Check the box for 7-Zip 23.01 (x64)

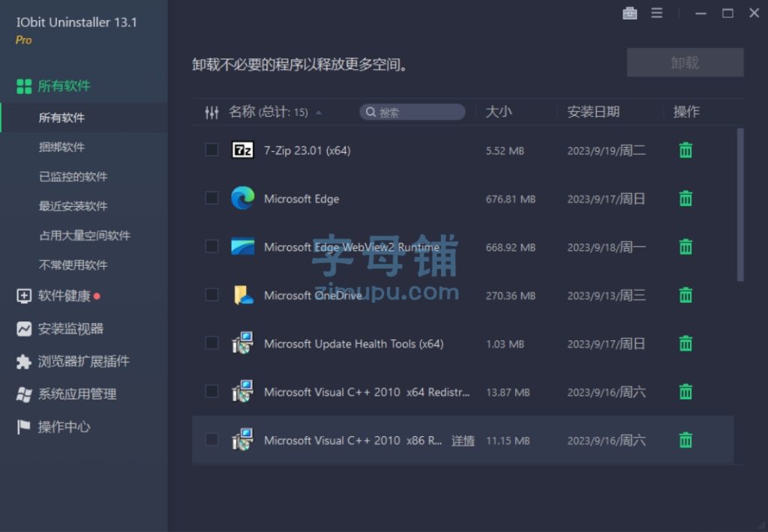tap(211, 149)
